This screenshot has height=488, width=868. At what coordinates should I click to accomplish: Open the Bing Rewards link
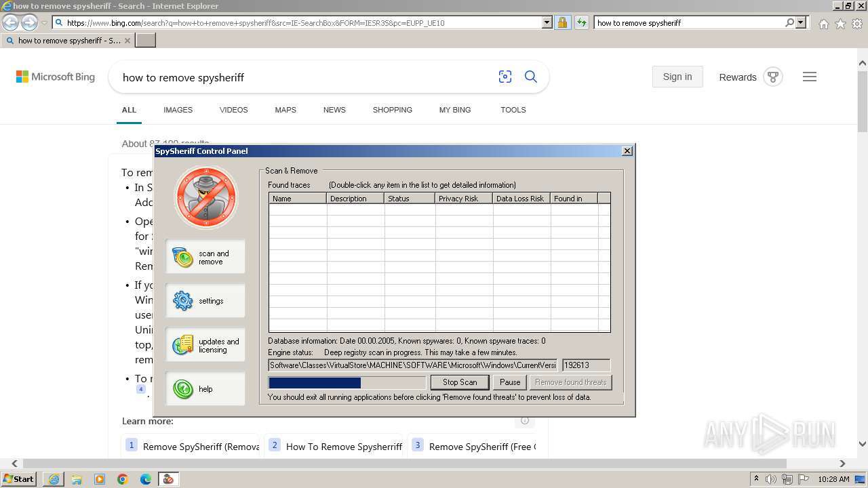(x=738, y=77)
